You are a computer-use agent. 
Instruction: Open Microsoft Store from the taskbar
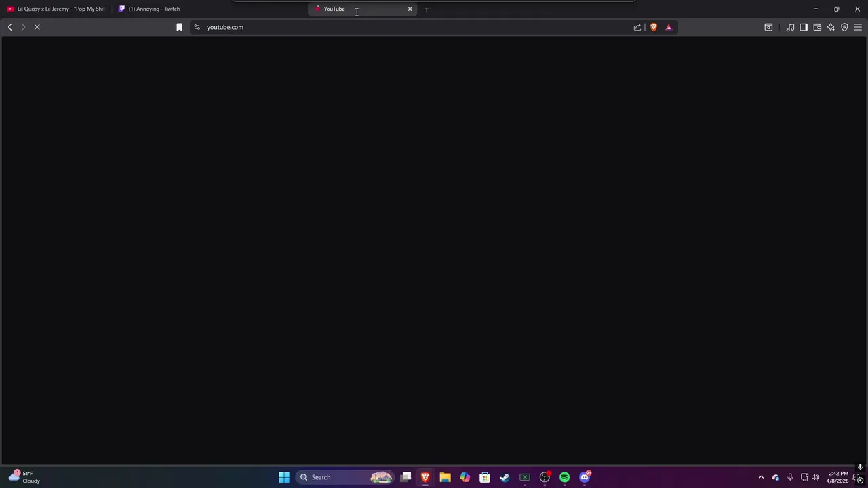click(x=485, y=477)
